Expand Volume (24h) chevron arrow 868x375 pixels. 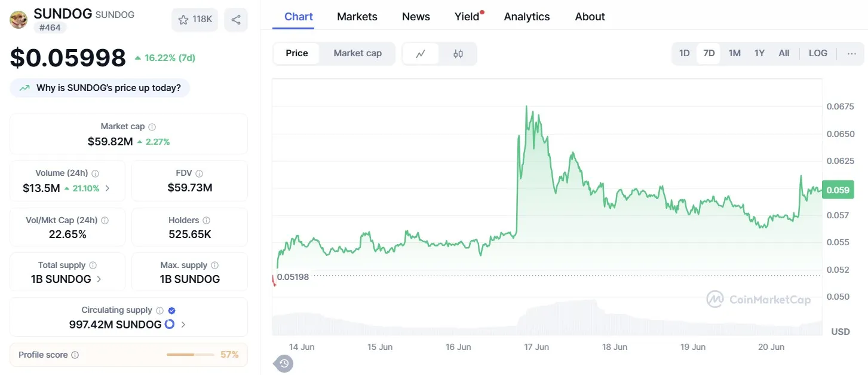click(108, 188)
